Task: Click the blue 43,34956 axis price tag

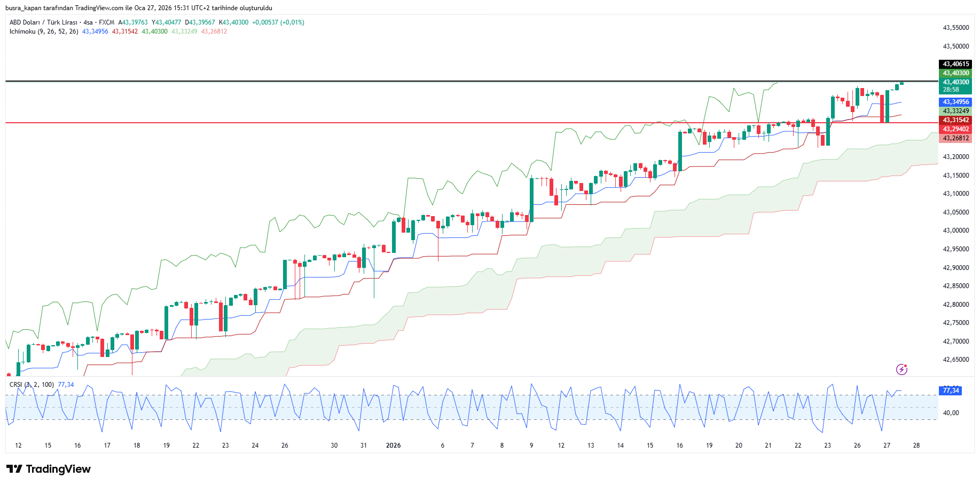Action: pos(955,102)
